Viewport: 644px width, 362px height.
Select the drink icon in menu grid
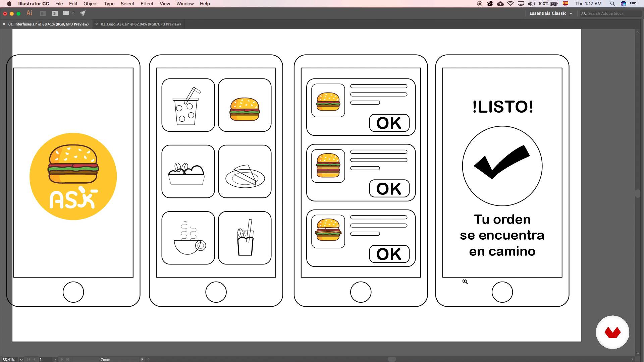coord(187,105)
